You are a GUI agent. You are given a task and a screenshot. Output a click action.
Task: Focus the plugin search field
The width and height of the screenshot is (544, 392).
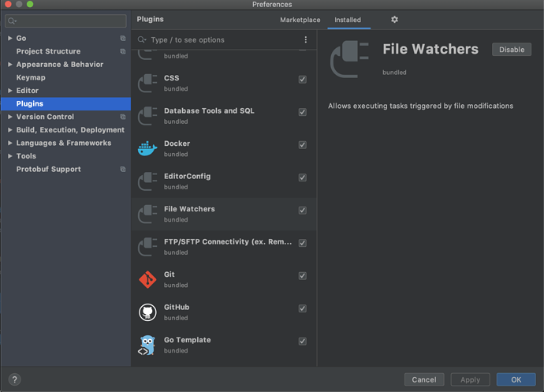click(x=222, y=39)
